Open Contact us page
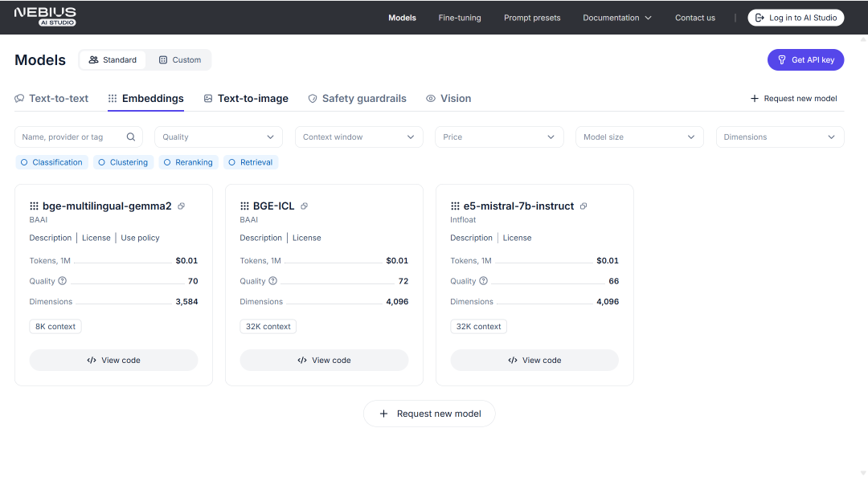This screenshot has width=868, height=477. pos(694,18)
